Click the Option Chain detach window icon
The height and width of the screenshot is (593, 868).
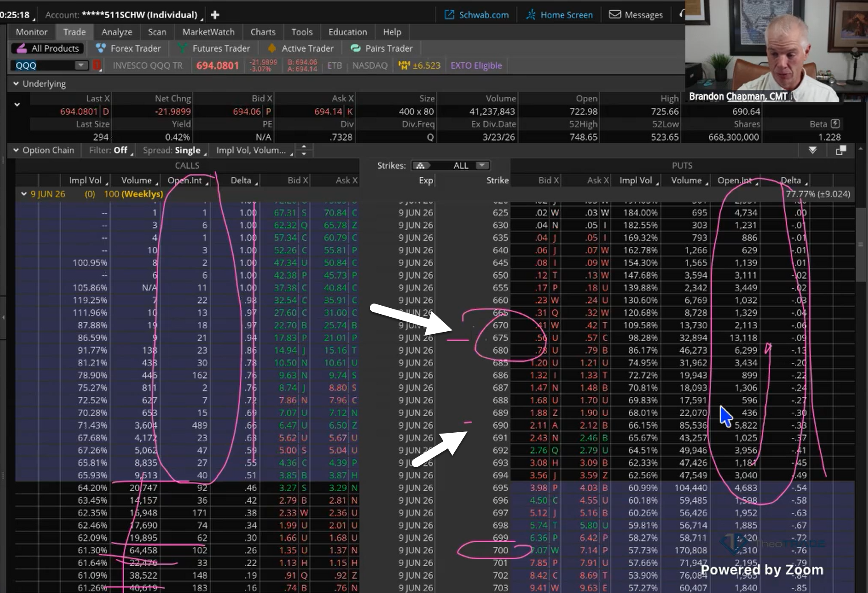[x=841, y=150]
